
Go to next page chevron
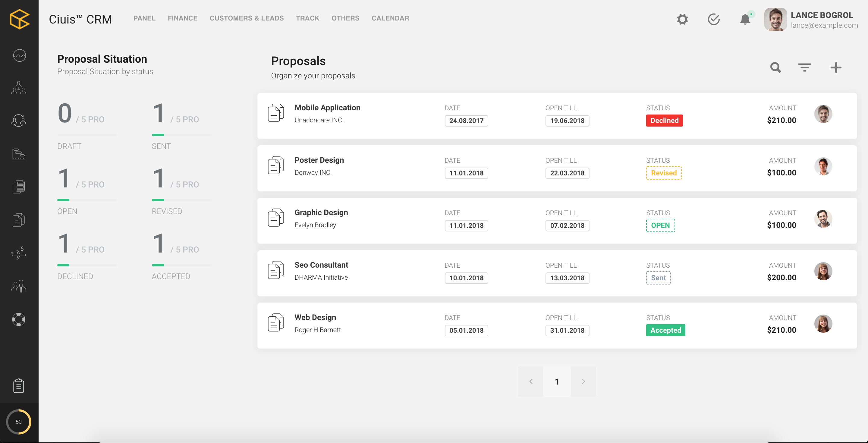click(x=583, y=381)
